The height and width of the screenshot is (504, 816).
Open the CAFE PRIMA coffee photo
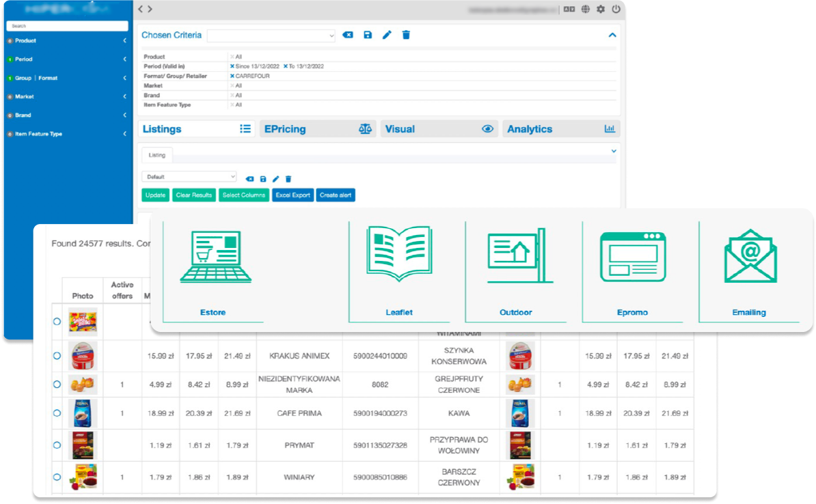pos(83,413)
